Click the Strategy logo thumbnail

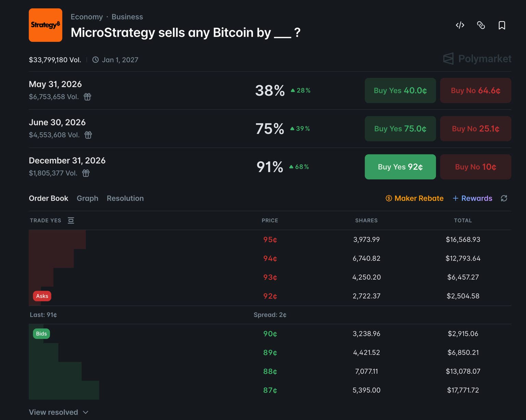46,25
